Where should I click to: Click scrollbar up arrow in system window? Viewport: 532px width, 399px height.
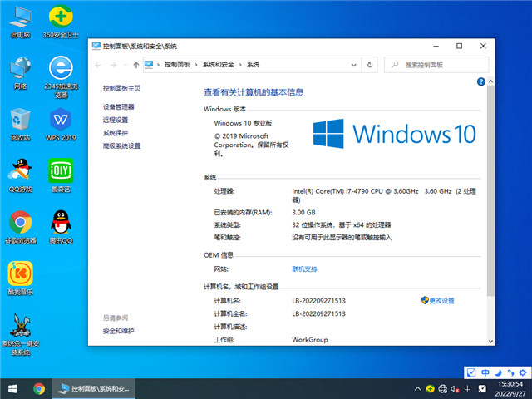[x=490, y=81]
